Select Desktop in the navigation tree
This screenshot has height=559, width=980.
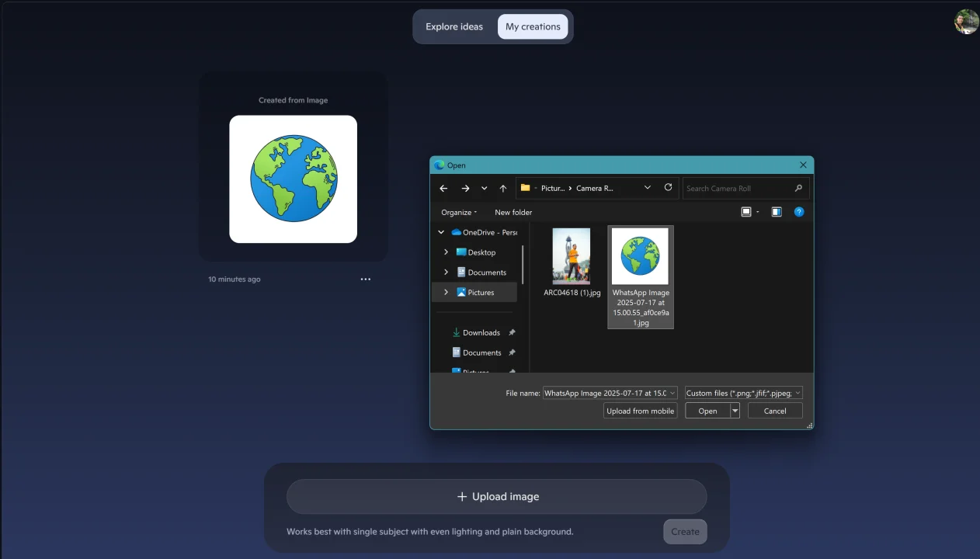tap(476, 252)
